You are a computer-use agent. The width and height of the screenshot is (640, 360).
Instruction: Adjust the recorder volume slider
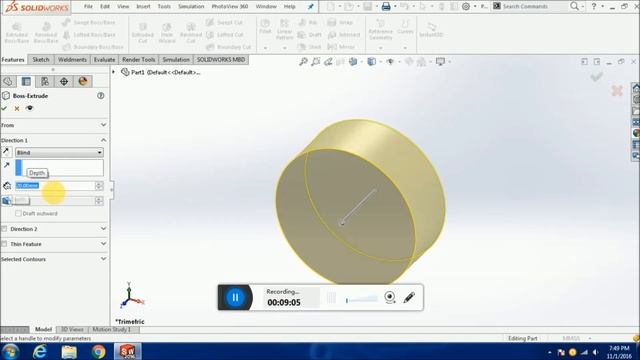click(x=362, y=300)
